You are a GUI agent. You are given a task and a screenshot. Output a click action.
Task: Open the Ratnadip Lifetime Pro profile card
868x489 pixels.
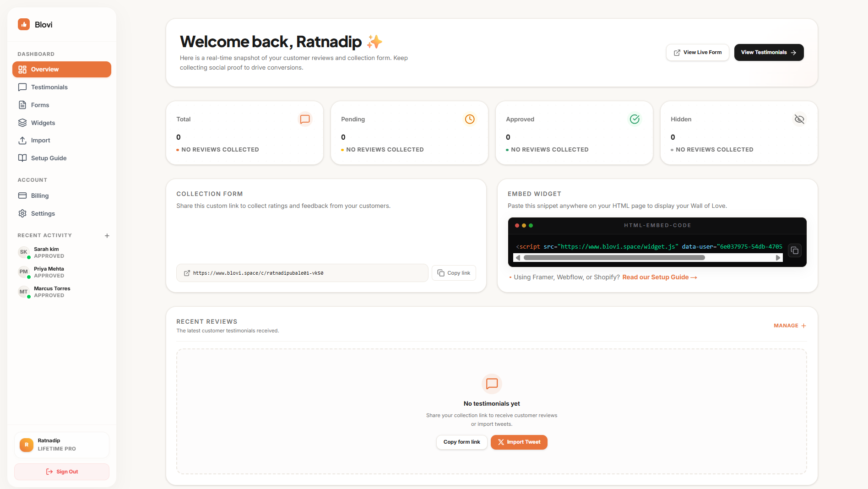[x=62, y=445]
